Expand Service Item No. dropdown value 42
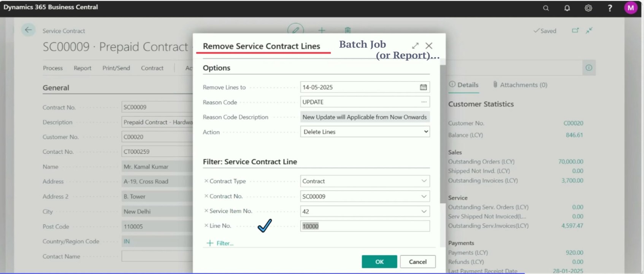644x274 pixels. [x=424, y=211]
